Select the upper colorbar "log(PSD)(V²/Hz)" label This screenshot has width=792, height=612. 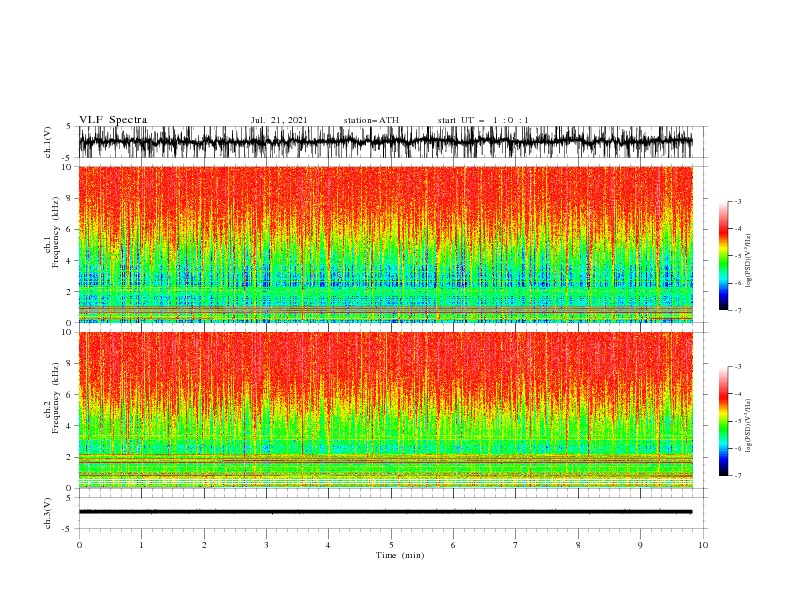click(x=748, y=261)
